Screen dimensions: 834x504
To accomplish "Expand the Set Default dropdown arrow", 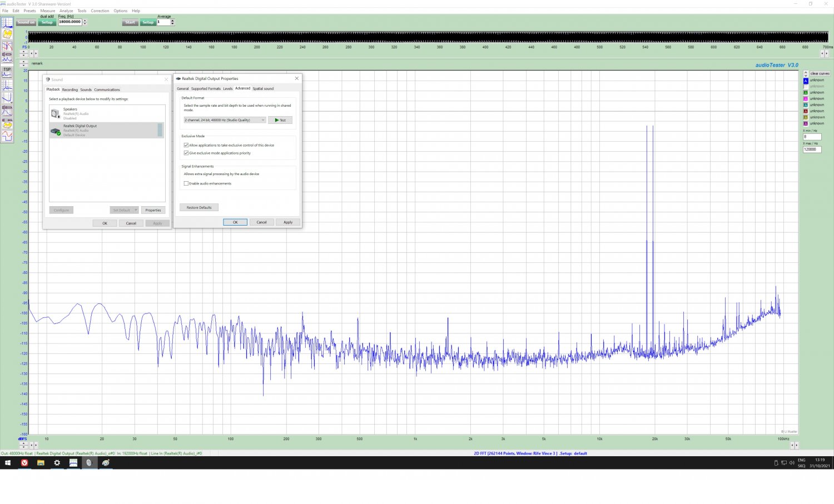I will click(x=136, y=210).
